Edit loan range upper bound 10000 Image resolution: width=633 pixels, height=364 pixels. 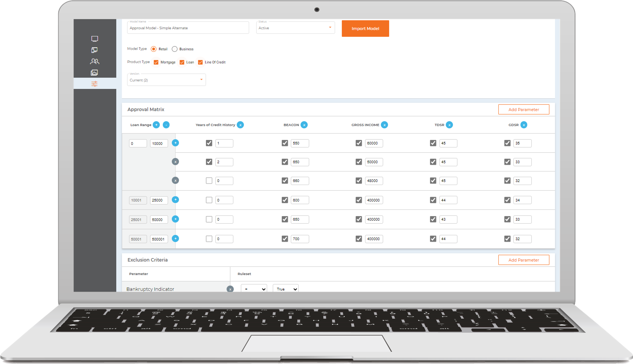tap(159, 143)
